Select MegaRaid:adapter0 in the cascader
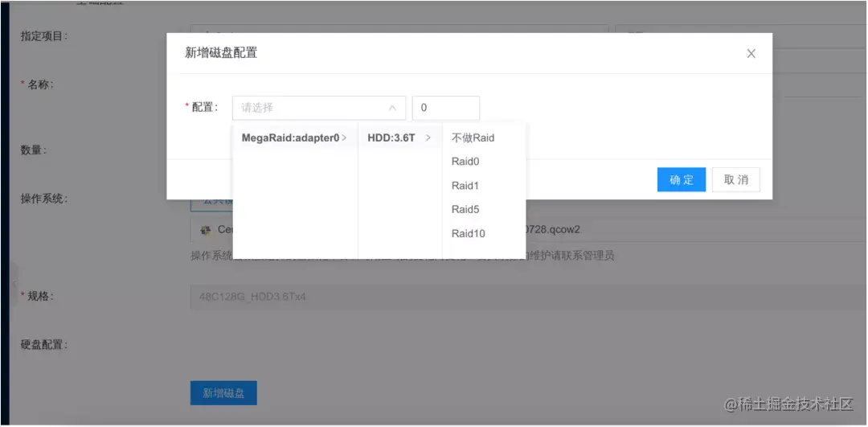868x427 pixels. (x=295, y=138)
